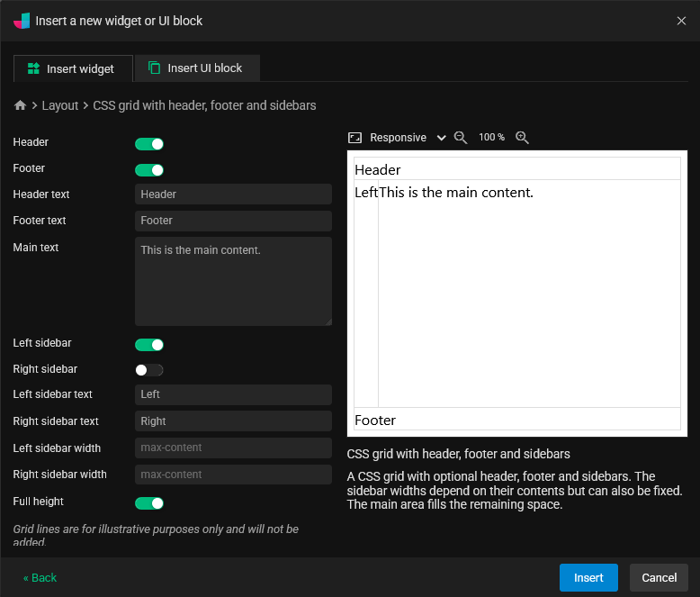Click the responsive viewport size icon
This screenshot has height=597, width=700.
click(354, 138)
